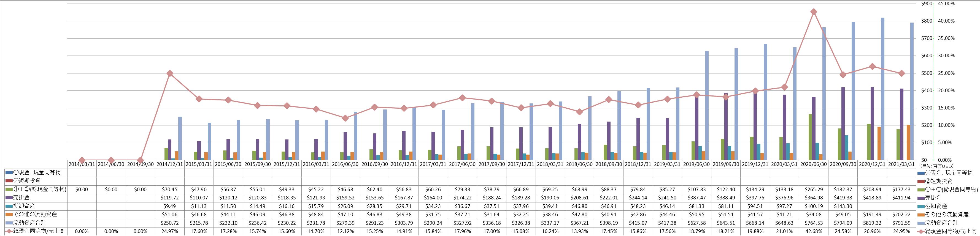Select the $627.58 current assets total cell

click(x=696, y=223)
